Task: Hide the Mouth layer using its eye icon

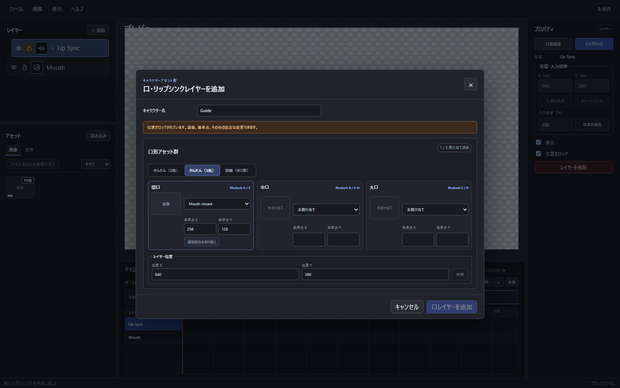Action: (14, 68)
